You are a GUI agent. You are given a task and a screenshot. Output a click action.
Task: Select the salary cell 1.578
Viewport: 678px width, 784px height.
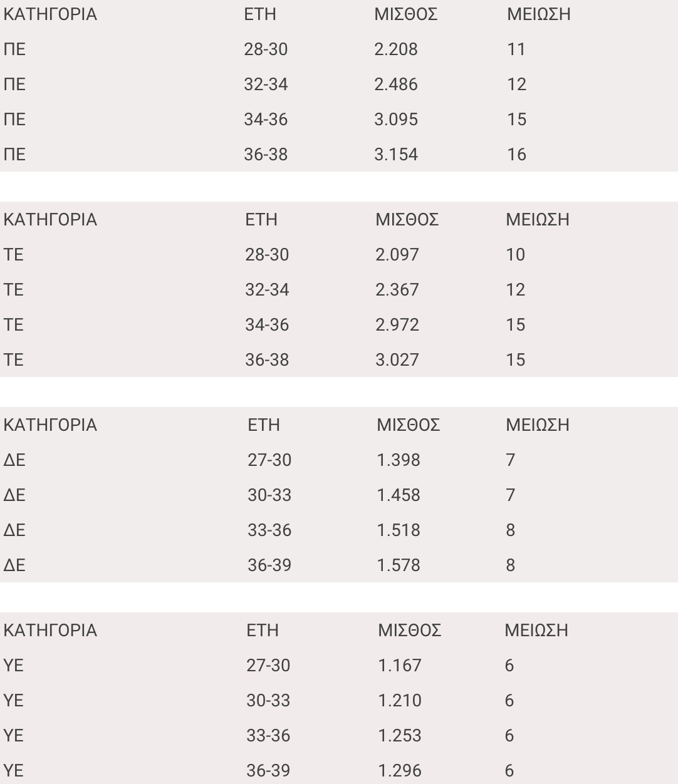[x=398, y=565]
